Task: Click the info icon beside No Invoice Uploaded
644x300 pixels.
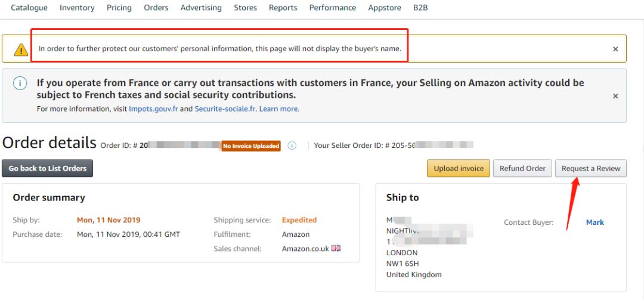Action: [292, 146]
